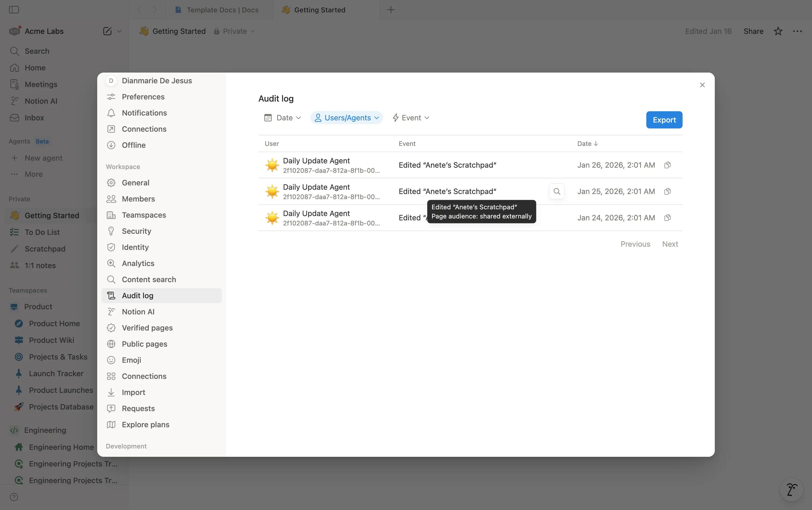This screenshot has height=510, width=812.
Task: Open Notion AI from the sidebar
Action: click(41, 101)
